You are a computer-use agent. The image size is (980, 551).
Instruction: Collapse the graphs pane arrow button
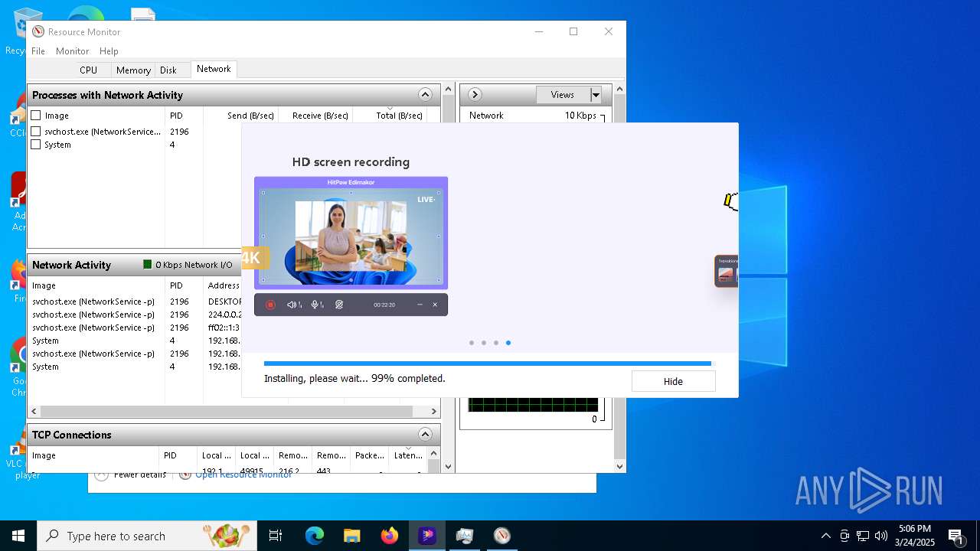(x=475, y=95)
